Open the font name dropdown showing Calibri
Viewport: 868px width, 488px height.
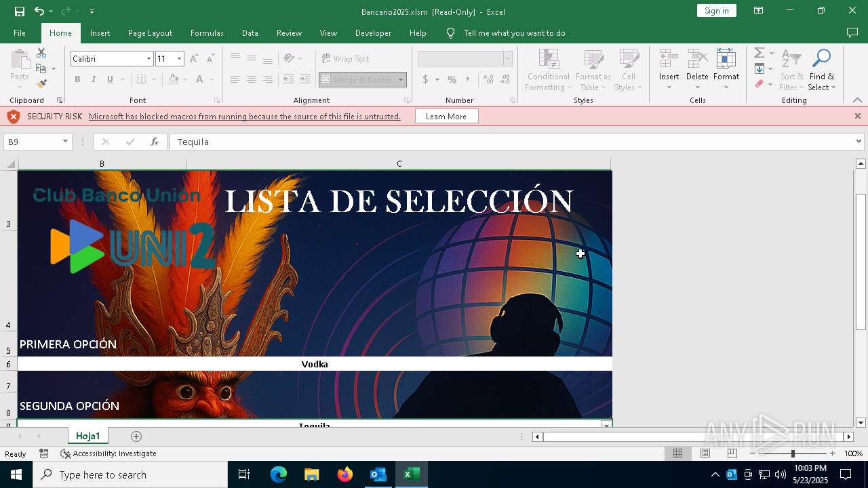tap(149, 59)
